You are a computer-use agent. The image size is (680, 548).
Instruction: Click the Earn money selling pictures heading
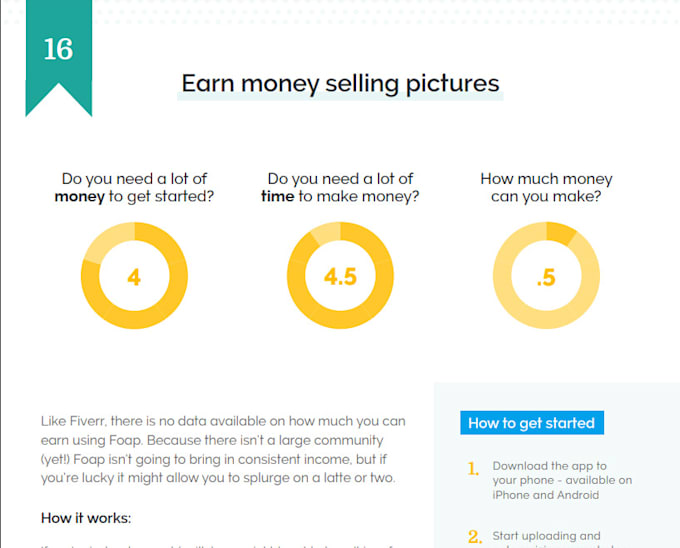(x=340, y=83)
